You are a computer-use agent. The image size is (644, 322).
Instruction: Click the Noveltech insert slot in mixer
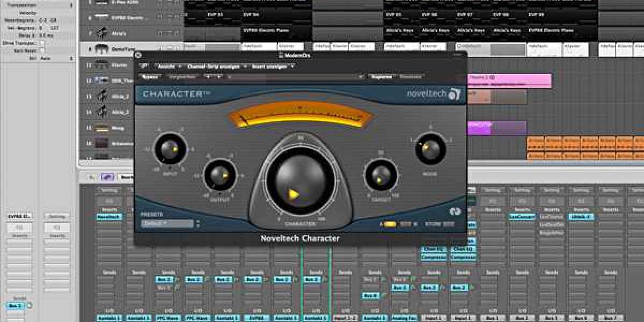pyautogui.click(x=109, y=216)
